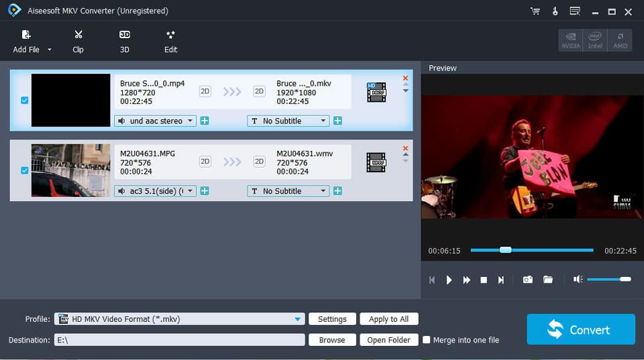Viewport: 644px width, 360px height.
Task: Open subtitle dropdown for Bruce video
Action: tap(288, 121)
